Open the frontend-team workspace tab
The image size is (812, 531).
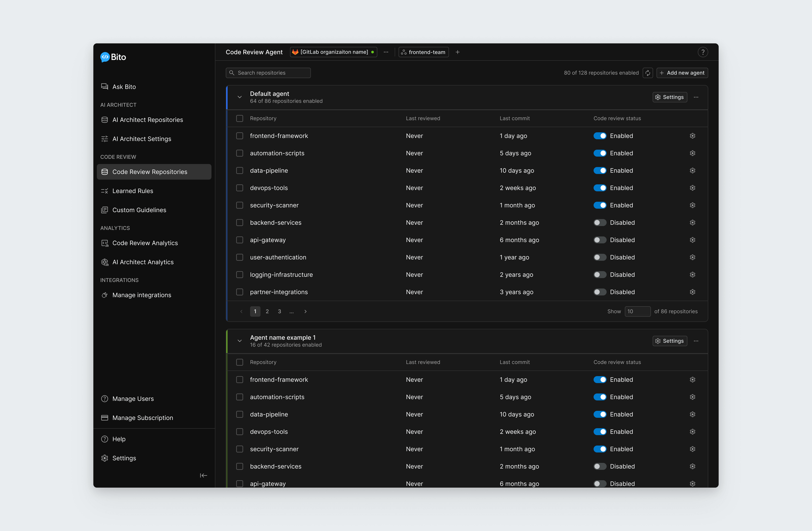tap(423, 52)
